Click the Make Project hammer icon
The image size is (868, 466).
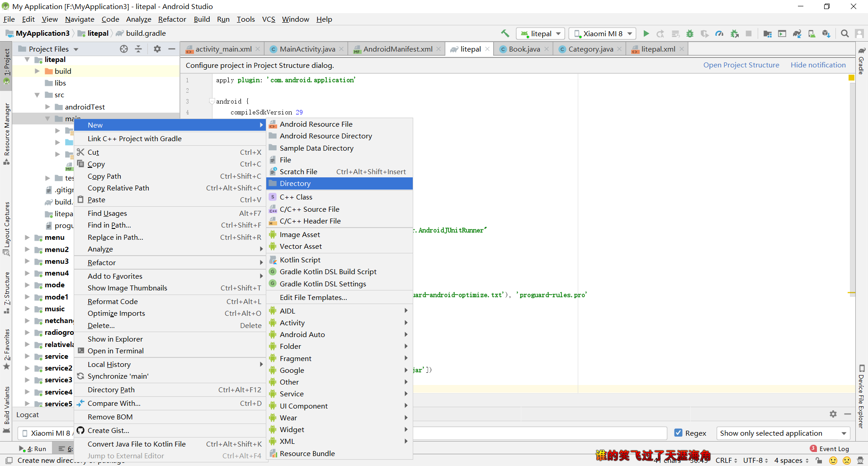[x=505, y=33]
